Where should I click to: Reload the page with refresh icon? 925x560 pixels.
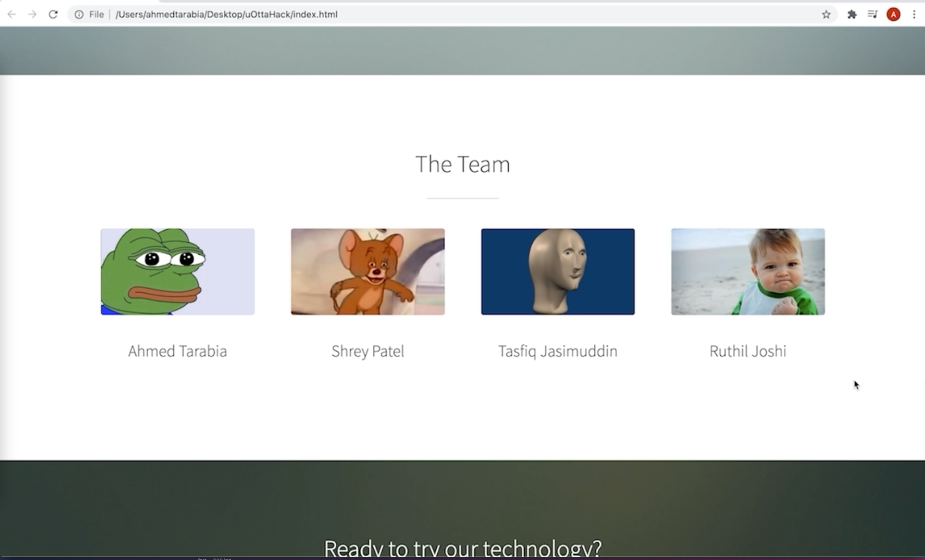[x=53, y=14]
